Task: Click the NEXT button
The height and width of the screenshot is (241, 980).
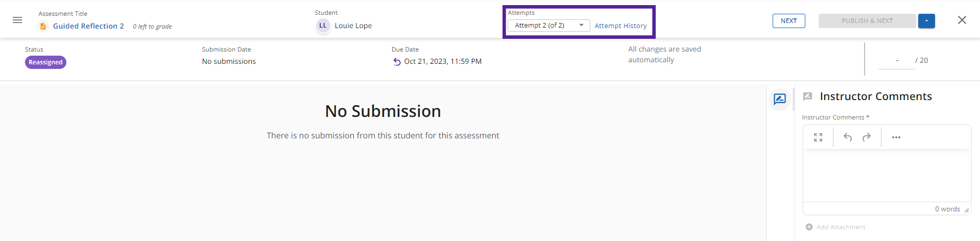Action: point(788,21)
